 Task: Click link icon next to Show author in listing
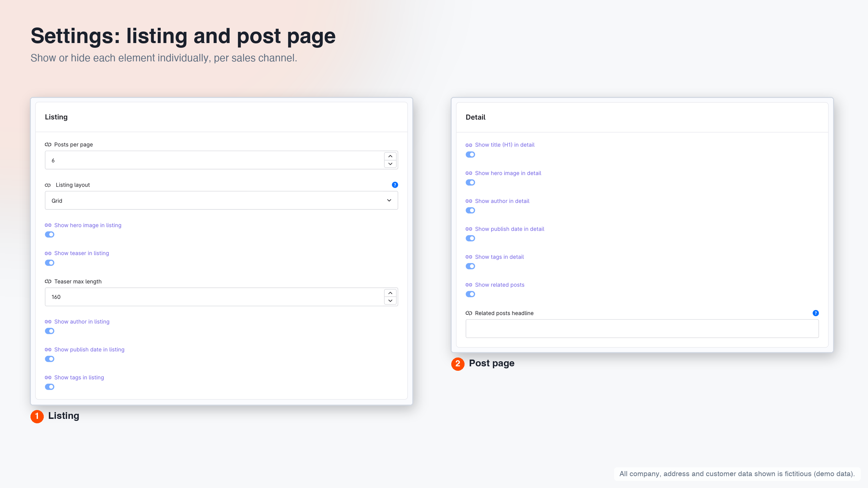(x=48, y=322)
